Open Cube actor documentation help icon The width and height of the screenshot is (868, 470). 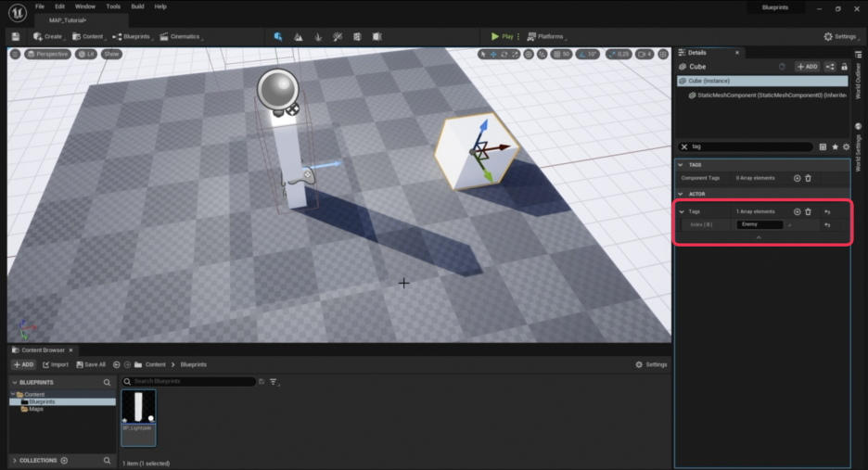pyautogui.click(x=782, y=67)
